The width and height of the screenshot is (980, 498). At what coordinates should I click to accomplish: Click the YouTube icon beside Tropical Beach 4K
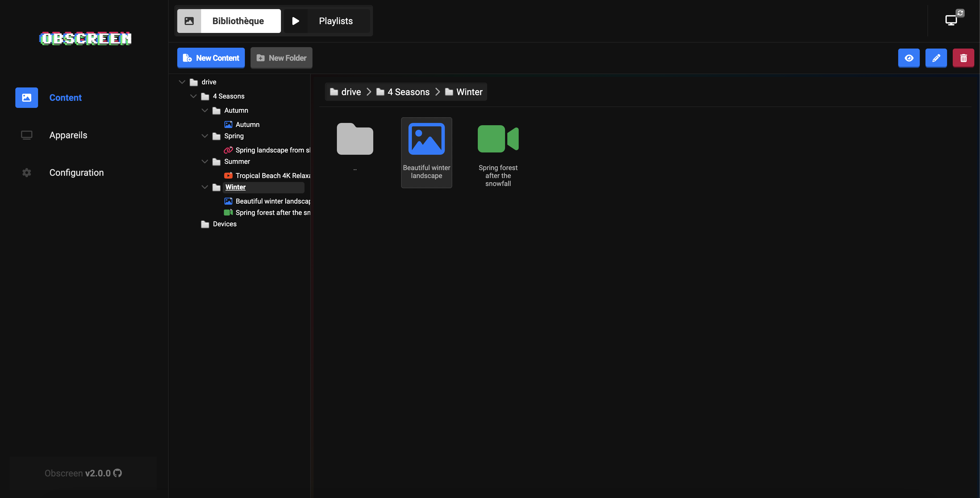click(x=228, y=175)
